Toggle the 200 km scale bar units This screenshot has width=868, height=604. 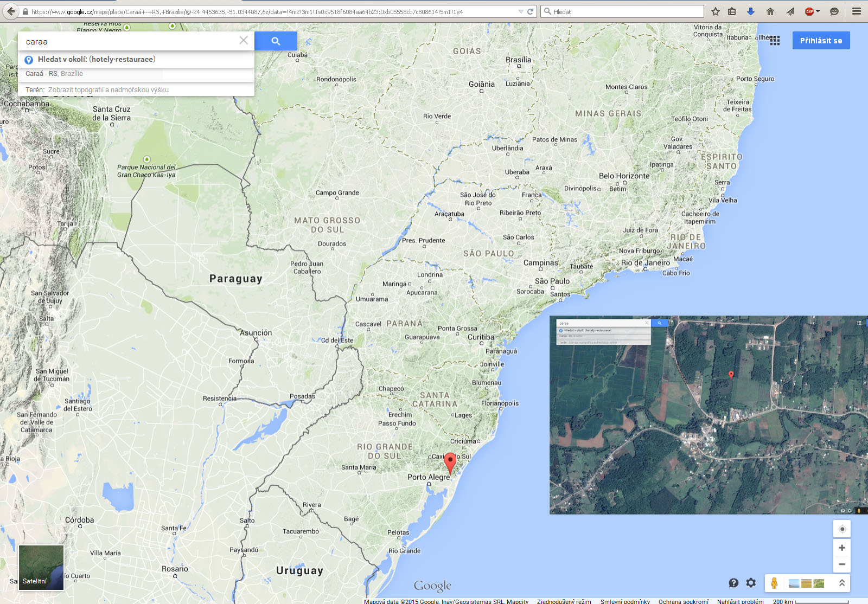(810, 601)
